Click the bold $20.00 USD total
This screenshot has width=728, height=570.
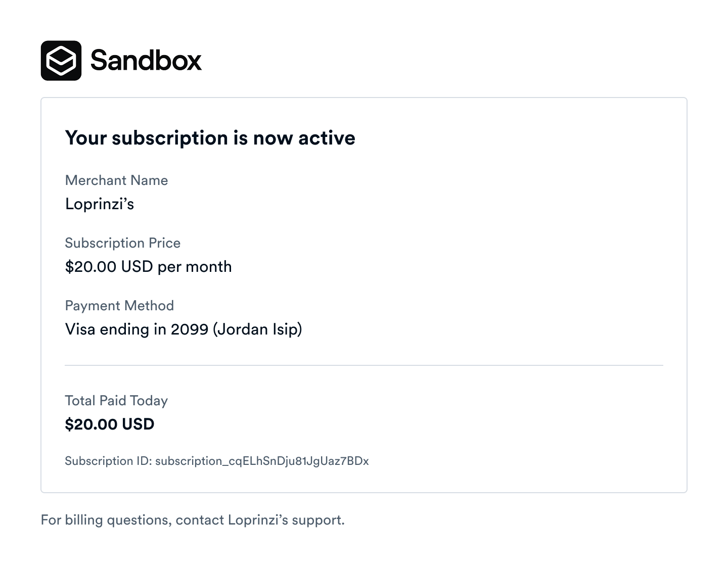(110, 424)
